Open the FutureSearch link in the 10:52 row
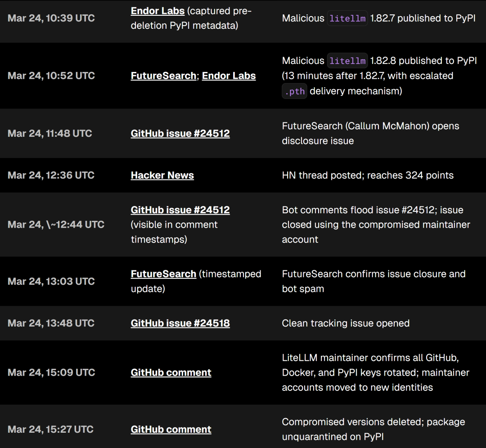 point(163,76)
